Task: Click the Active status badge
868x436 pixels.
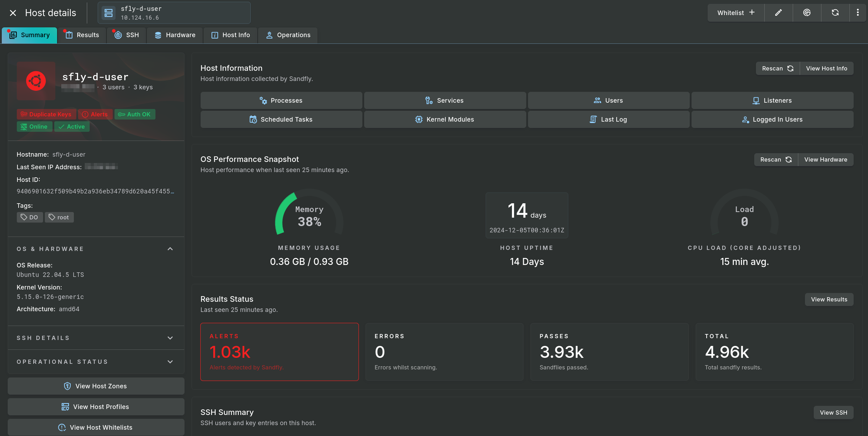Action: [72, 127]
